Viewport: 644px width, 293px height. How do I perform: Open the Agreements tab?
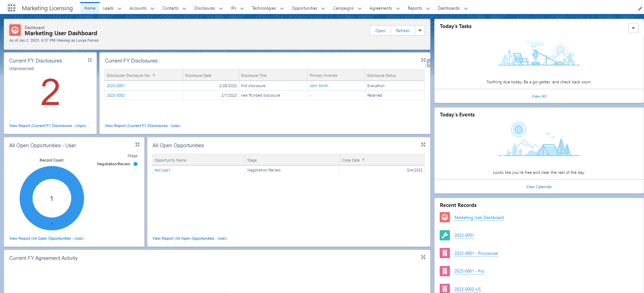click(x=381, y=8)
